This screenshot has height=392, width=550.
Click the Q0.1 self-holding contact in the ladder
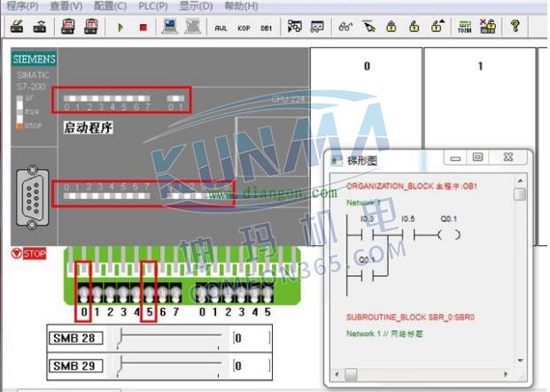coord(367,276)
